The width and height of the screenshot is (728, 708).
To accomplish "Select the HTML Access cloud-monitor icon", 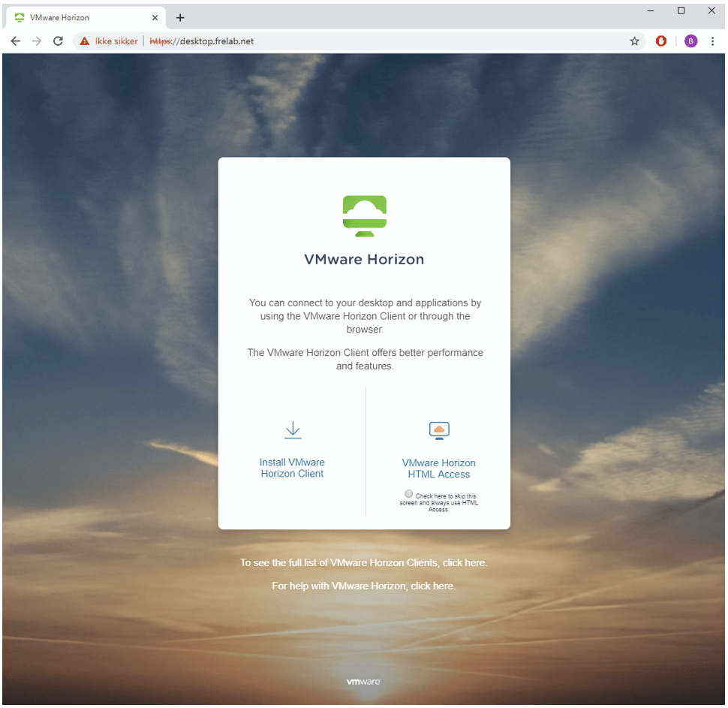I will point(438,430).
